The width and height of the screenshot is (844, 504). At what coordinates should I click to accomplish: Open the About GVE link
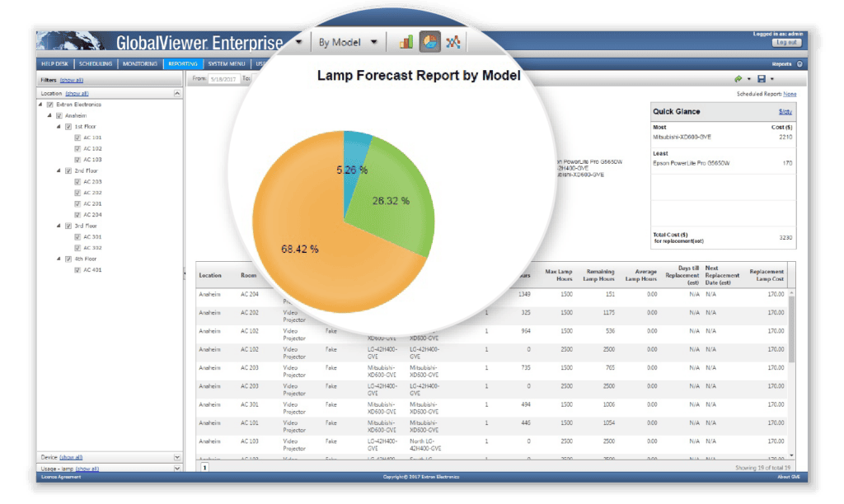point(789,477)
